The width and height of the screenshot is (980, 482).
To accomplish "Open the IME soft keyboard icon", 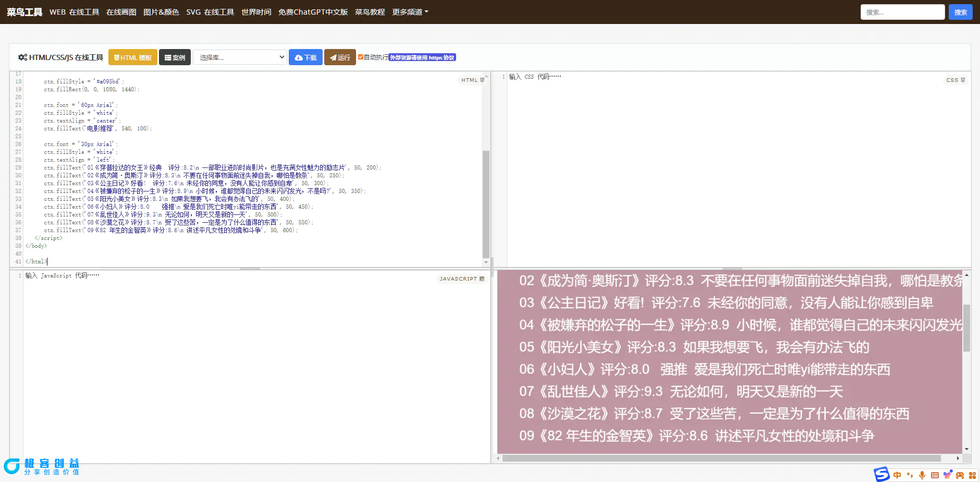I will pyautogui.click(x=935, y=475).
